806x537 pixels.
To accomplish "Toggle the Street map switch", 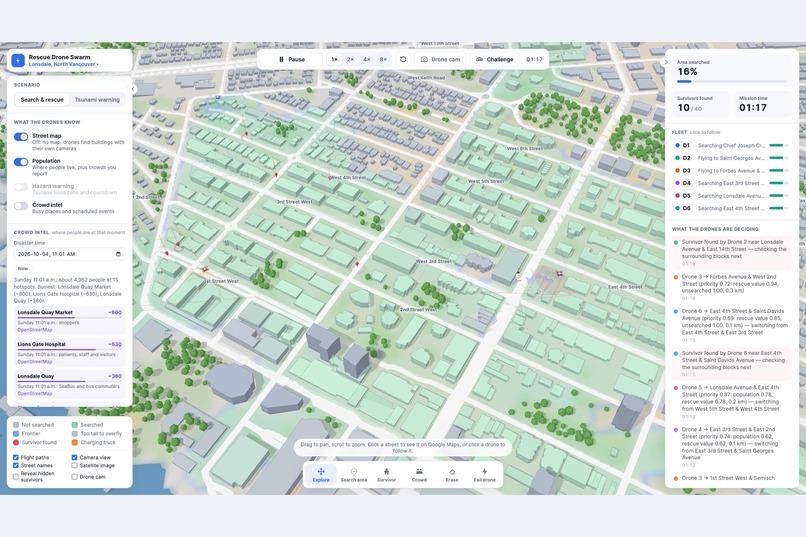I will [x=21, y=137].
